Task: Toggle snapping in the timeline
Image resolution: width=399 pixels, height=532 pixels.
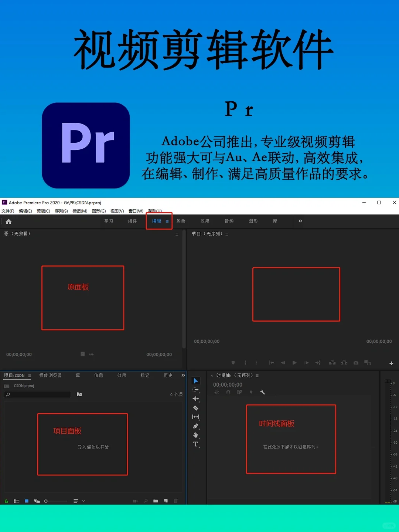Action: tap(228, 392)
